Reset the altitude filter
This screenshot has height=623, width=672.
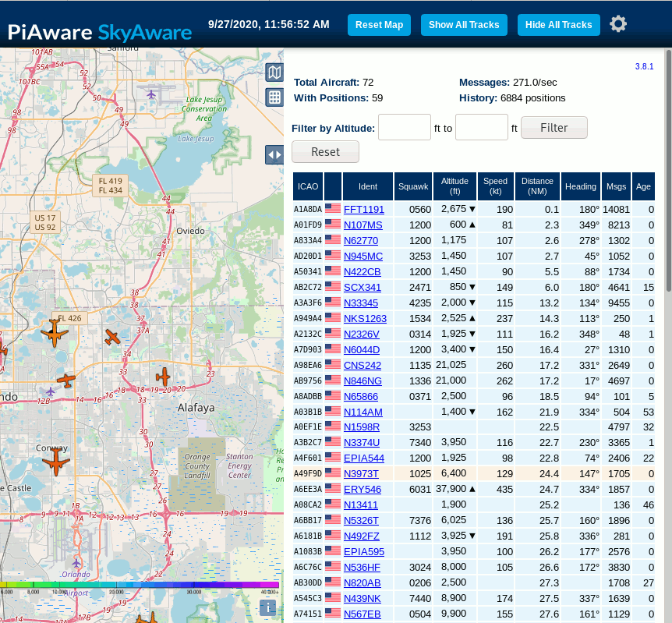click(325, 152)
